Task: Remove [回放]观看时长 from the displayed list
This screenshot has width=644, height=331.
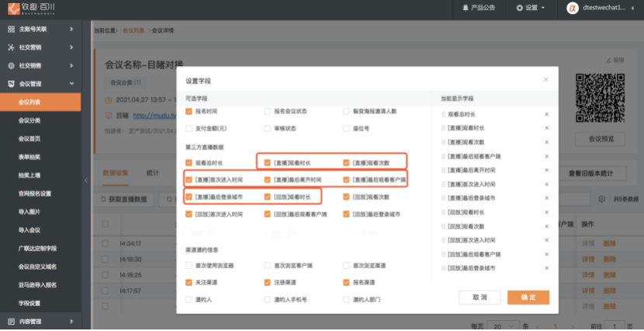Action: tap(547, 212)
